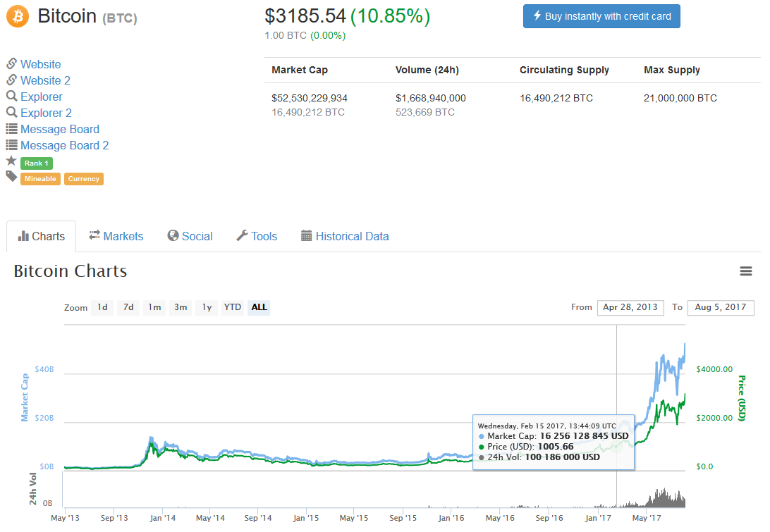Click the orange Bitcoin logo icon
The height and width of the screenshot is (532, 770).
(x=18, y=16)
